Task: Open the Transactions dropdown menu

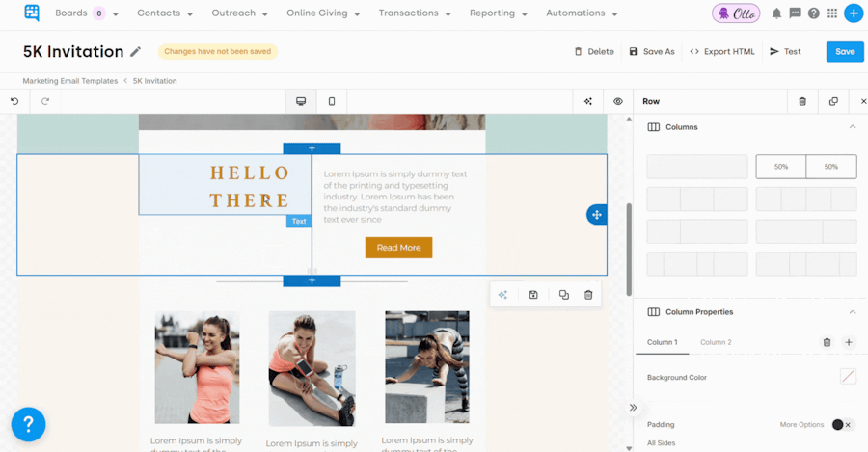Action: pyautogui.click(x=415, y=13)
